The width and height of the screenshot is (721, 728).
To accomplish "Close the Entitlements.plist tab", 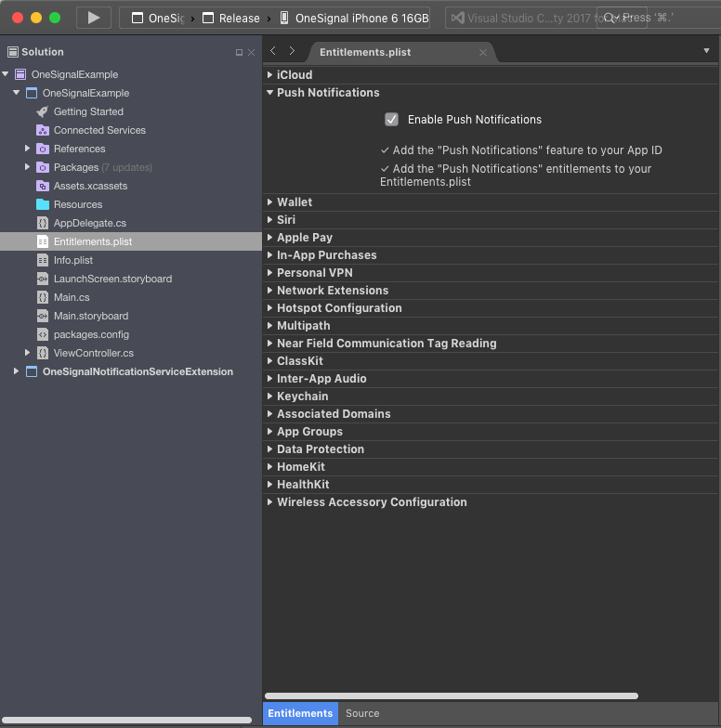I will tap(483, 52).
